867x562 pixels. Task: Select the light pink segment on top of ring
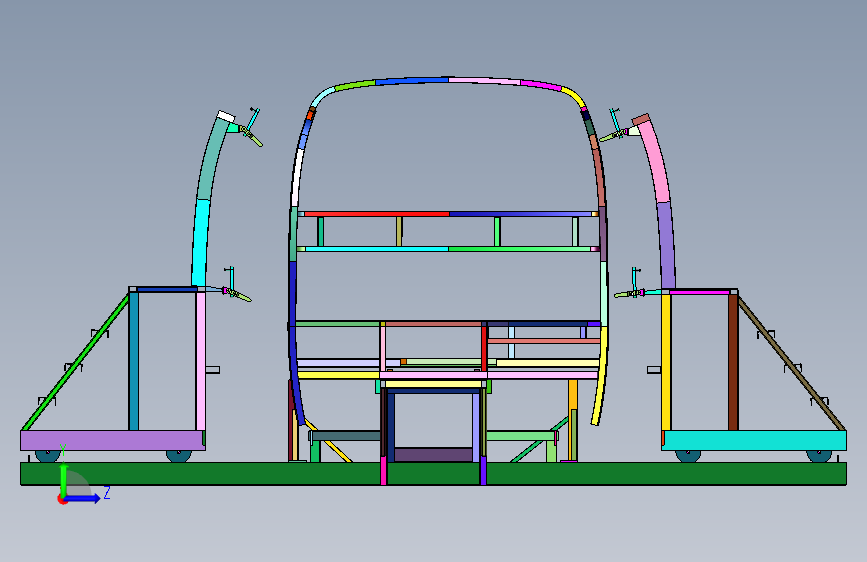(x=484, y=81)
